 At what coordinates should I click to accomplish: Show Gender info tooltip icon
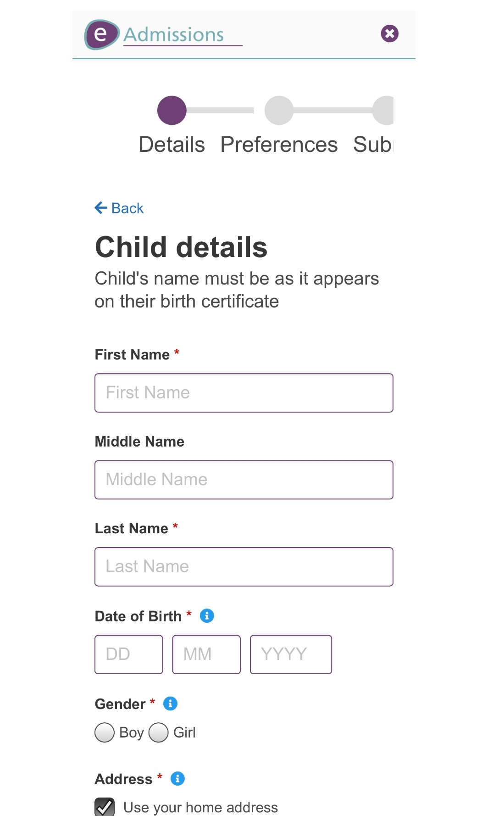tap(170, 704)
